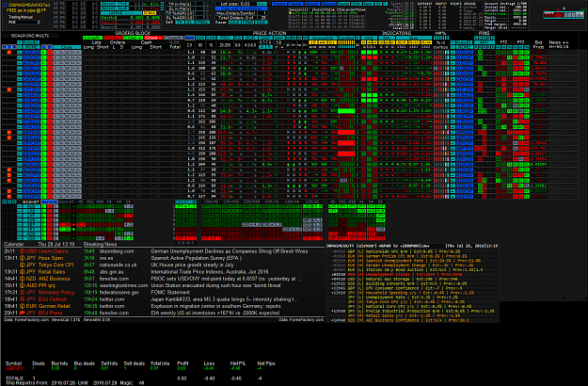Screen dimensions: 588x386
Task: Click the red icon beside JPY BOJ Outlook
Action: pos(23,299)
